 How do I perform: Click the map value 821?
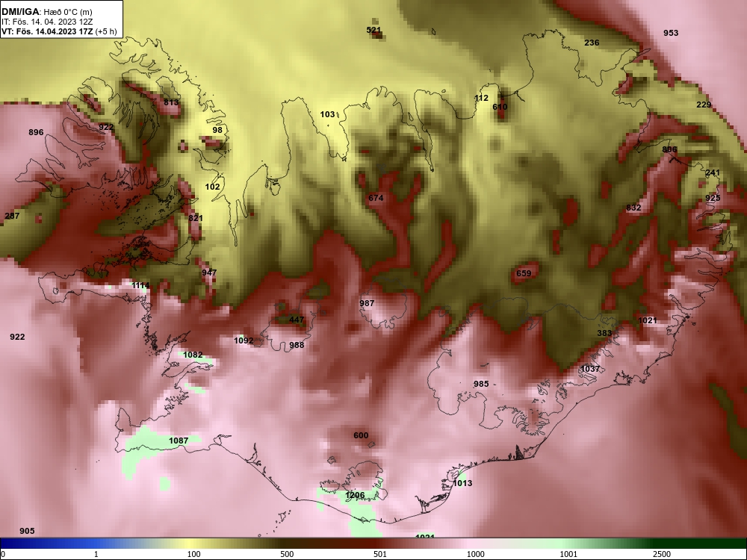pyautogui.click(x=195, y=218)
